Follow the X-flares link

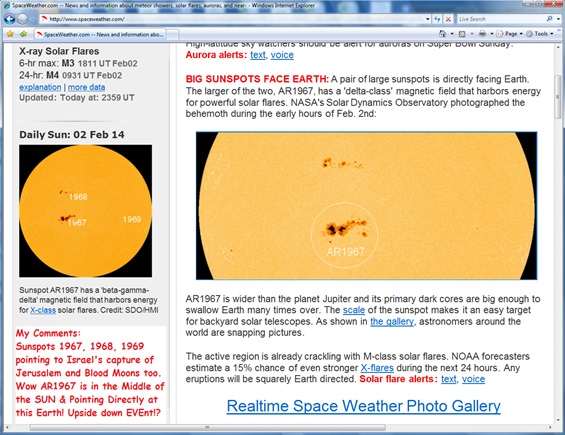coord(377,368)
